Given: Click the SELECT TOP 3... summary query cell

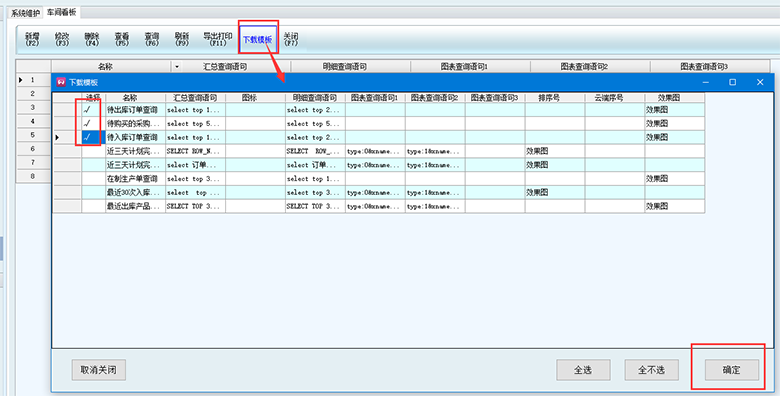Looking at the screenshot, I should [x=195, y=206].
